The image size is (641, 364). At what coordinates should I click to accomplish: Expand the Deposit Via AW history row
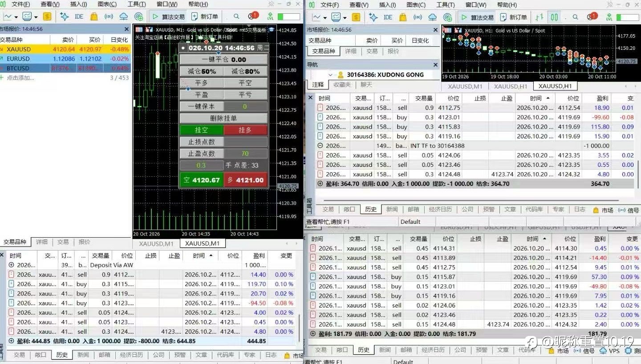pos(11,265)
